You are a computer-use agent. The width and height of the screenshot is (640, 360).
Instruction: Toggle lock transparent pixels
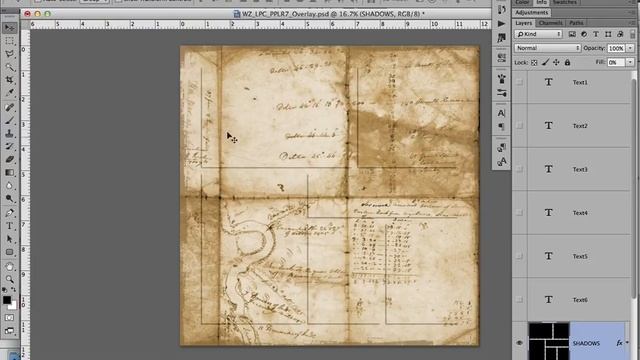tap(534, 62)
